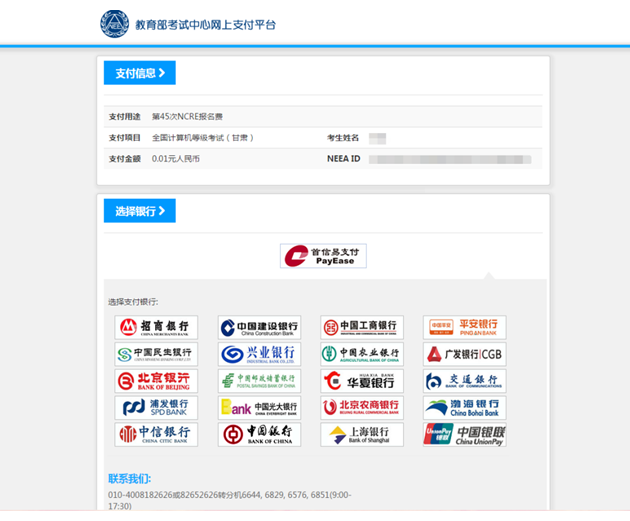The width and height of the screenshot is (630, 521).
Task: Open the PayEase (首信易支付) payment tab
Action: tap(323, 256)
